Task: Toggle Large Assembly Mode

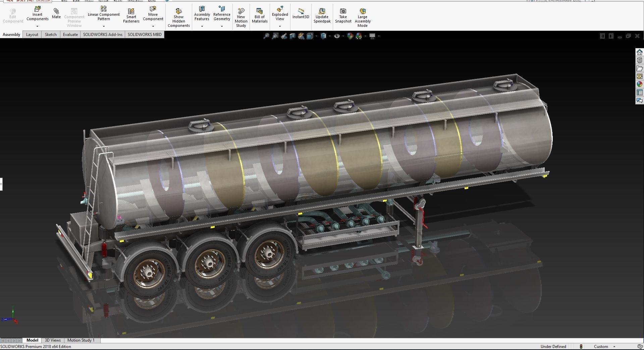Action: 363,17
